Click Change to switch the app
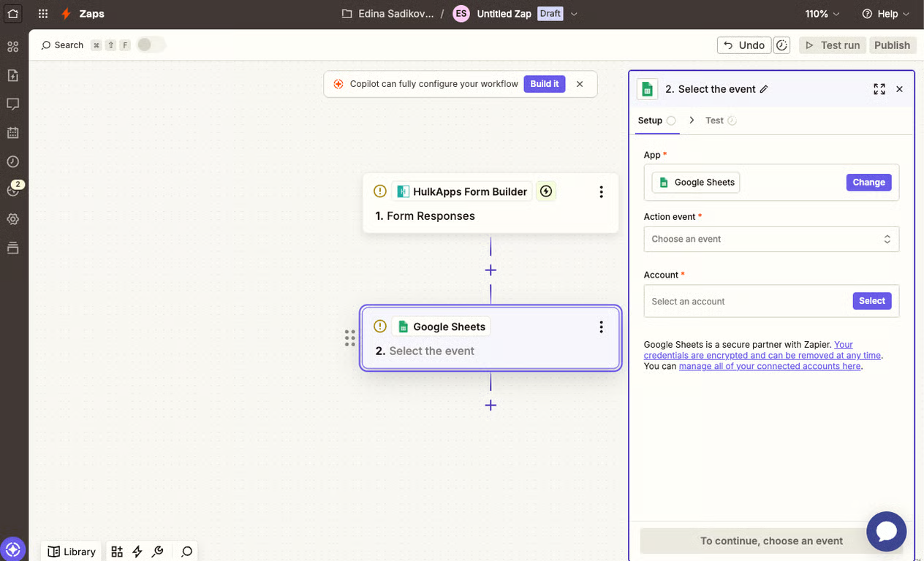The image size is (924, 561). (x=868, y=183)
